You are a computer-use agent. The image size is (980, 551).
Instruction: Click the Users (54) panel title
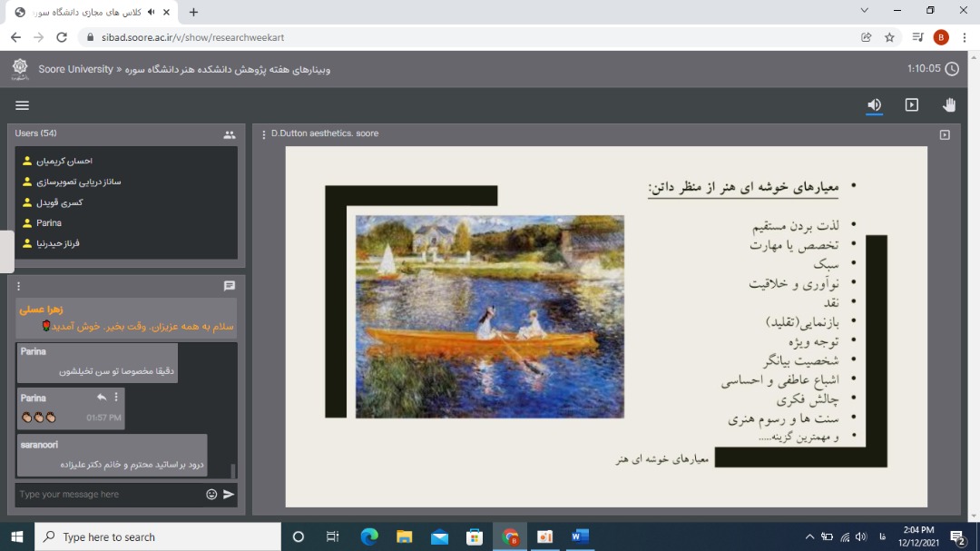tap(35, 133)
